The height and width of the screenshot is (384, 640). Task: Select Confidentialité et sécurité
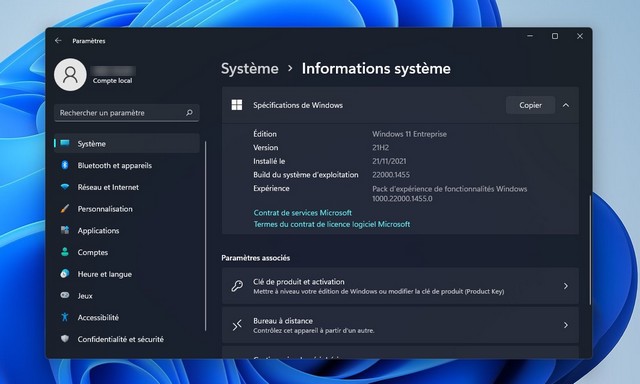coord(127,339)
